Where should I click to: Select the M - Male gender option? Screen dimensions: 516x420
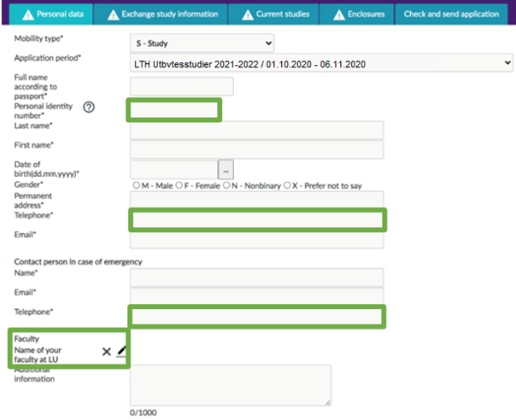coord(136,185)
